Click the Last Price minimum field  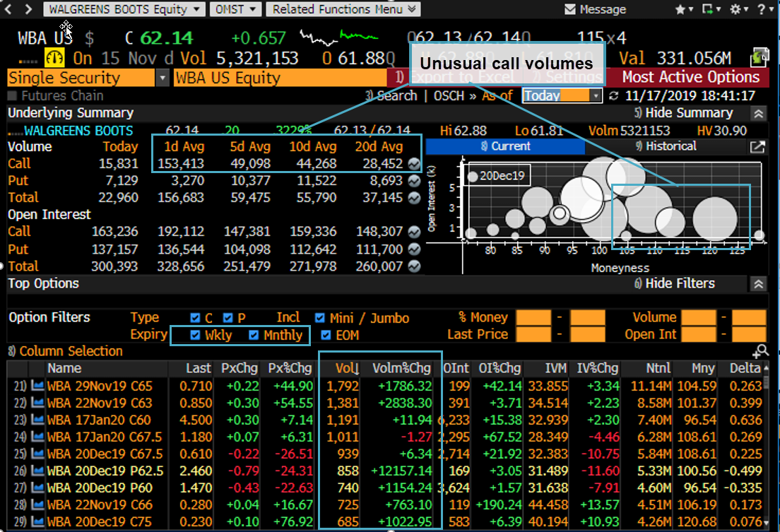click(533, 334)
